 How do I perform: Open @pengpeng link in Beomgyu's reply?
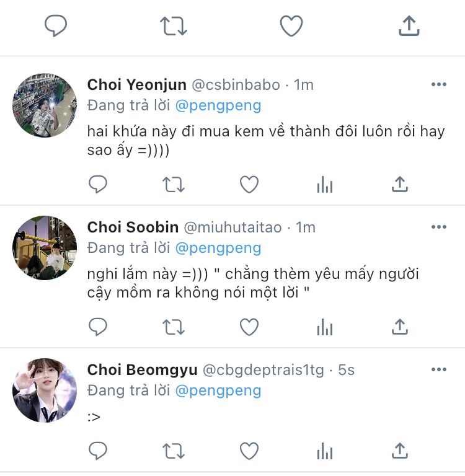pos(218,390)
